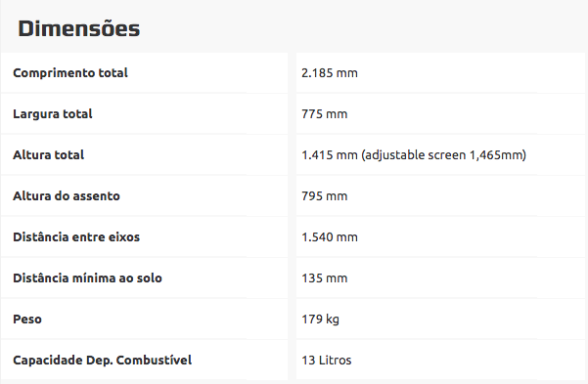This screenshot has height=384, width=588.
Task: Select the Comprimento total label
Action: coord(70,72)
